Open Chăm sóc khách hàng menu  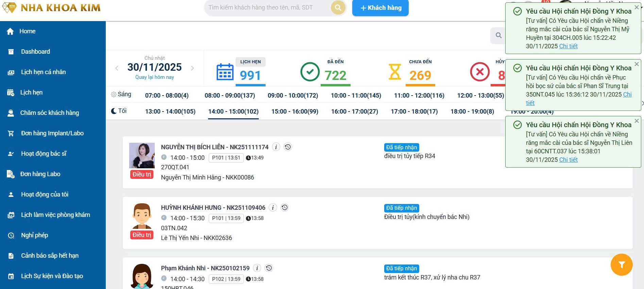click(x=49, y=113)
